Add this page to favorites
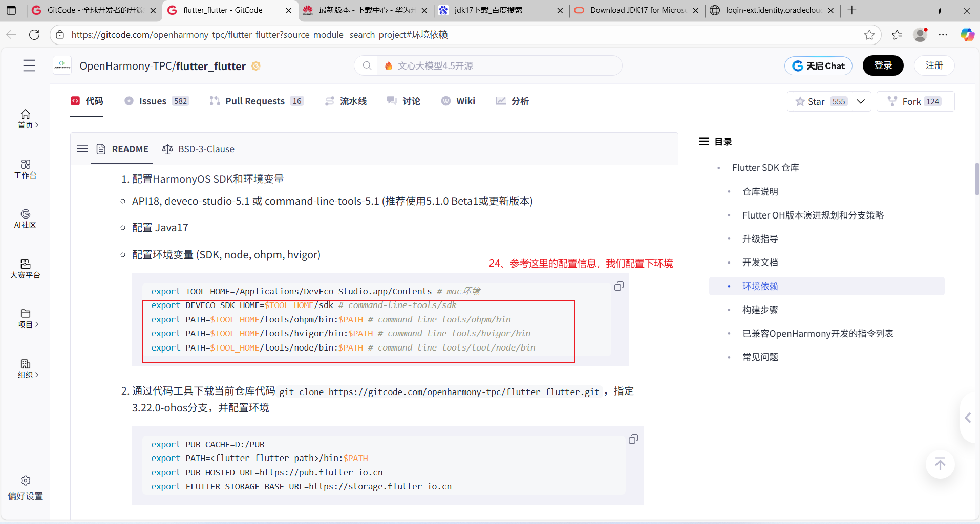 tap(869, 35)
